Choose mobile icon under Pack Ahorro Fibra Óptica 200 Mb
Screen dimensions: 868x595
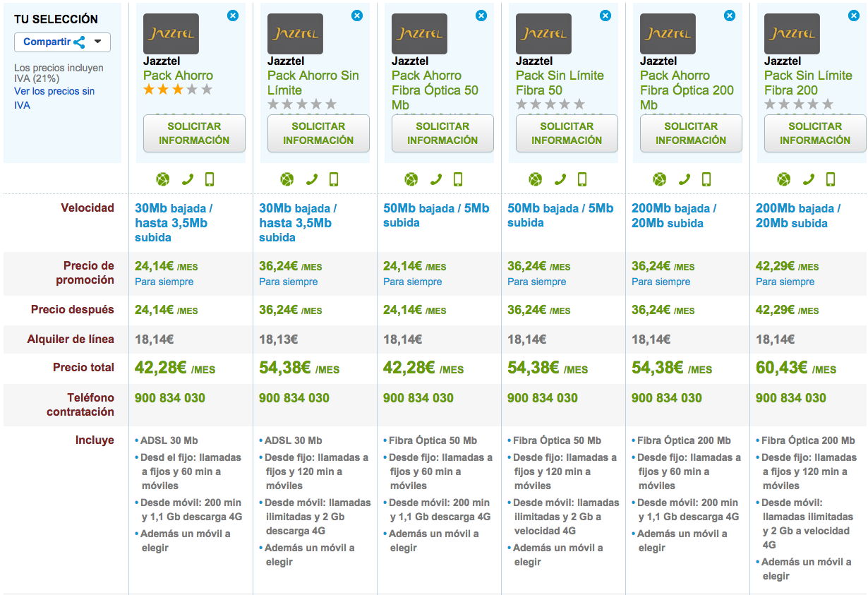coord(706,179)
